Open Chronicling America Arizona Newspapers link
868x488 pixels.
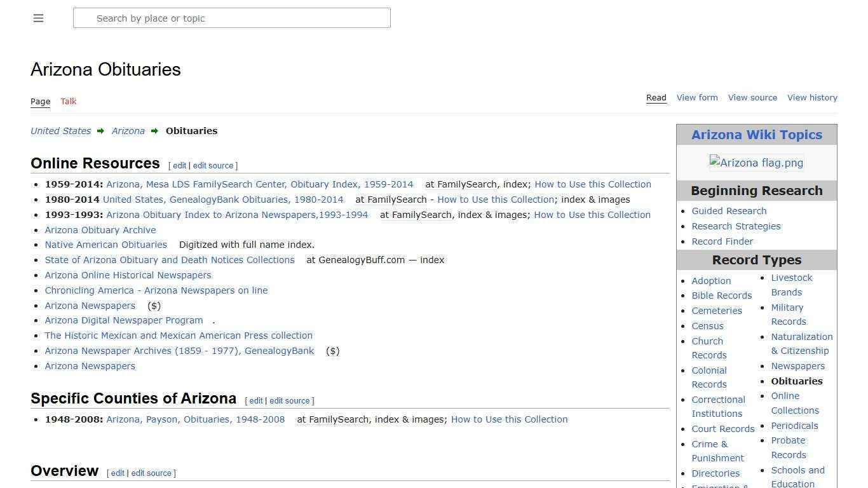156,290
